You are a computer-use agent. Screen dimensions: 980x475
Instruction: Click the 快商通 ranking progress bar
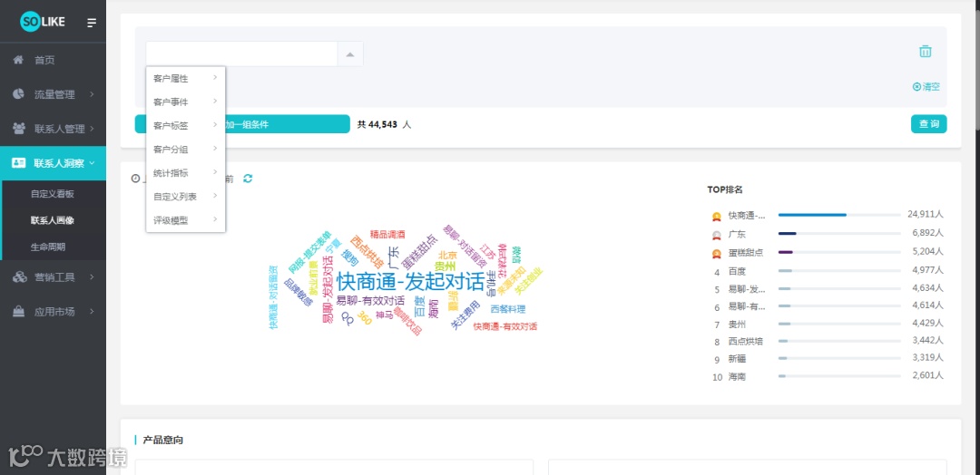tap(839, 215)
